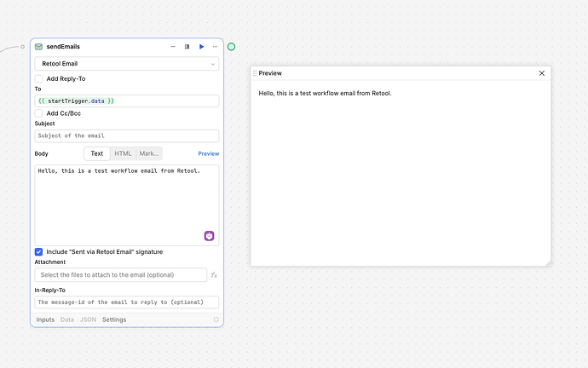Click the fx icon next to Attachment
Viewport: 588px width, 368px height.
point(214,275)
